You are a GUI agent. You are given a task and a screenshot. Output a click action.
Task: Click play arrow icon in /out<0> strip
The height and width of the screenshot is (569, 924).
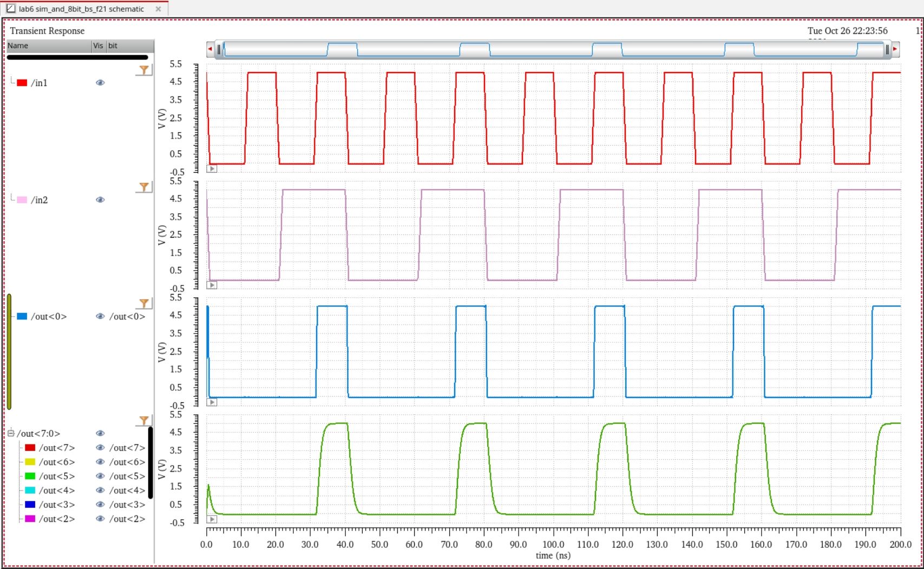pyautogui.click(x=212, y=402)
